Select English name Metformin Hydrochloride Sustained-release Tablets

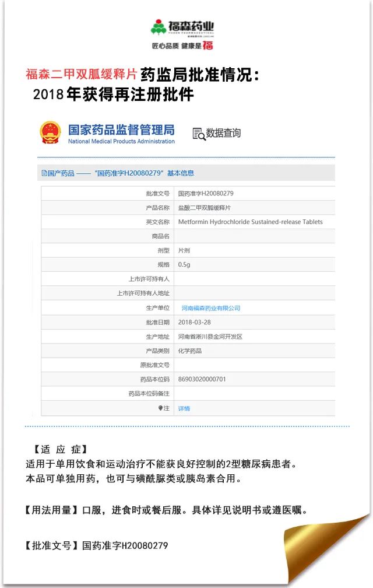coord(250,222)
